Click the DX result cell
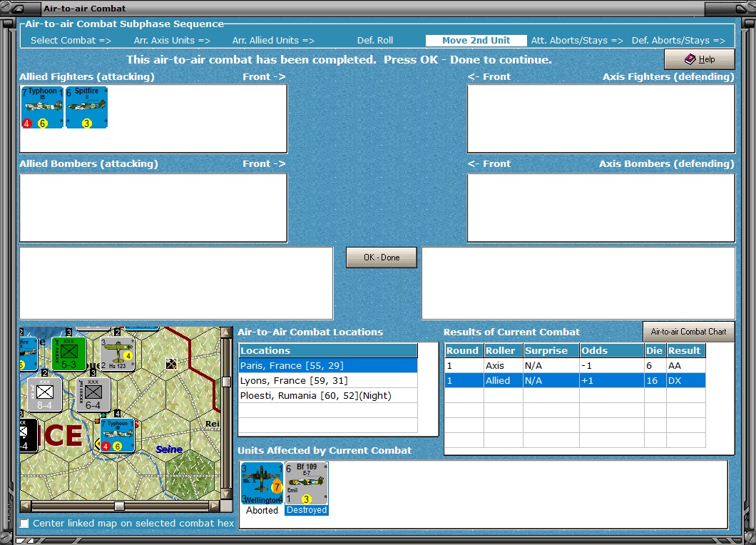756x545 pixels. (x=686, y=380)
